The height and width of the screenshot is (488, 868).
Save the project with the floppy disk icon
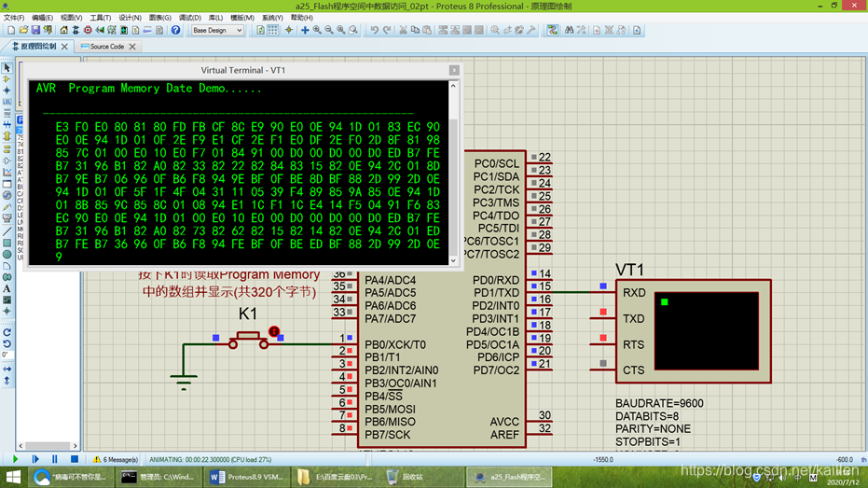pyautogui.click(x=35, y=30)
